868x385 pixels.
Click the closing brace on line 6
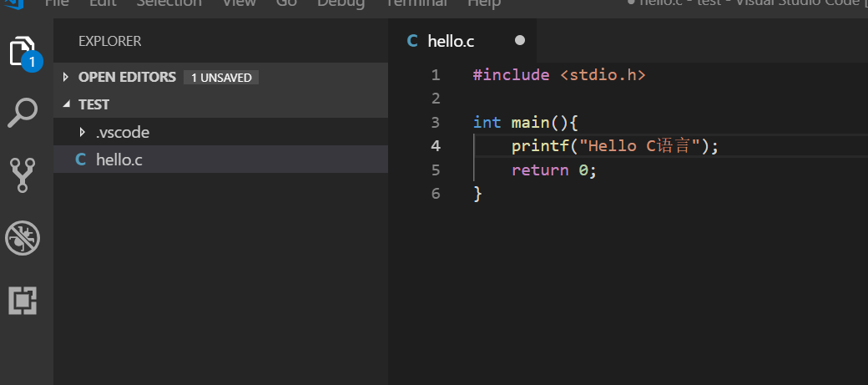(x=477, y=194)
